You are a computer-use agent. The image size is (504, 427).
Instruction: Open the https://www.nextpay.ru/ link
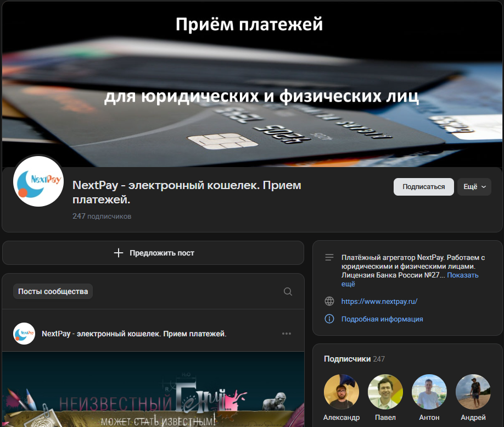(x=379, y=301)
